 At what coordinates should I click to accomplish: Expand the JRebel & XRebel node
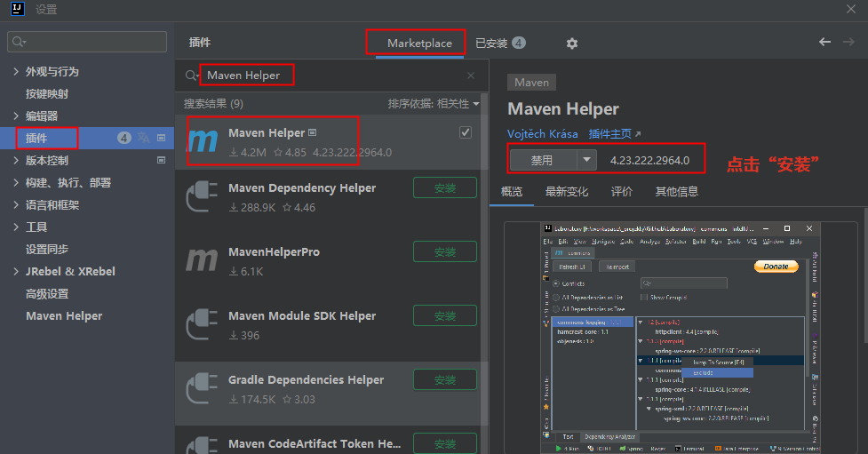(x=16, y=271)
